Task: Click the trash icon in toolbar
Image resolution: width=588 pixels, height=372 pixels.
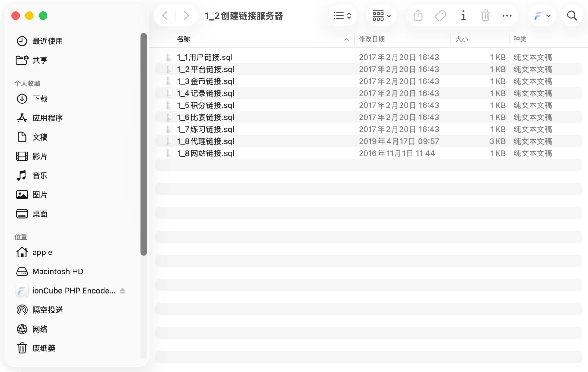Action: click(486, 16)
